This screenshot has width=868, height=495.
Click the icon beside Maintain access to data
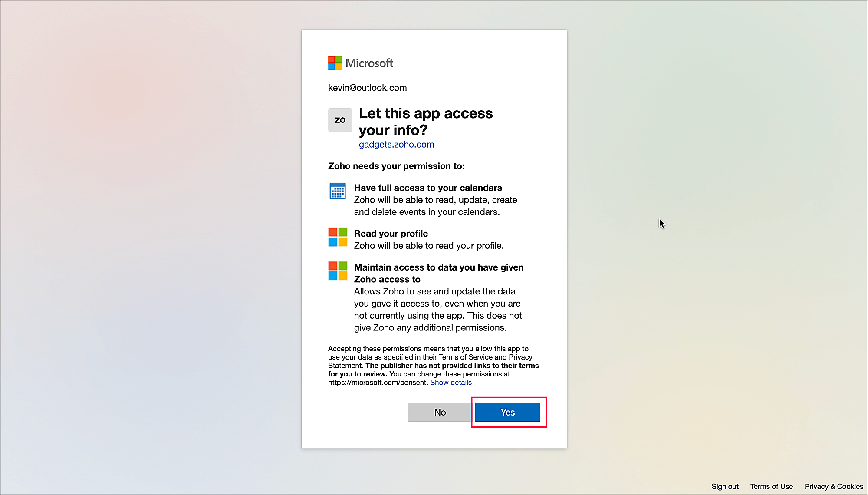pyautogui.click(x=337, y=271)
